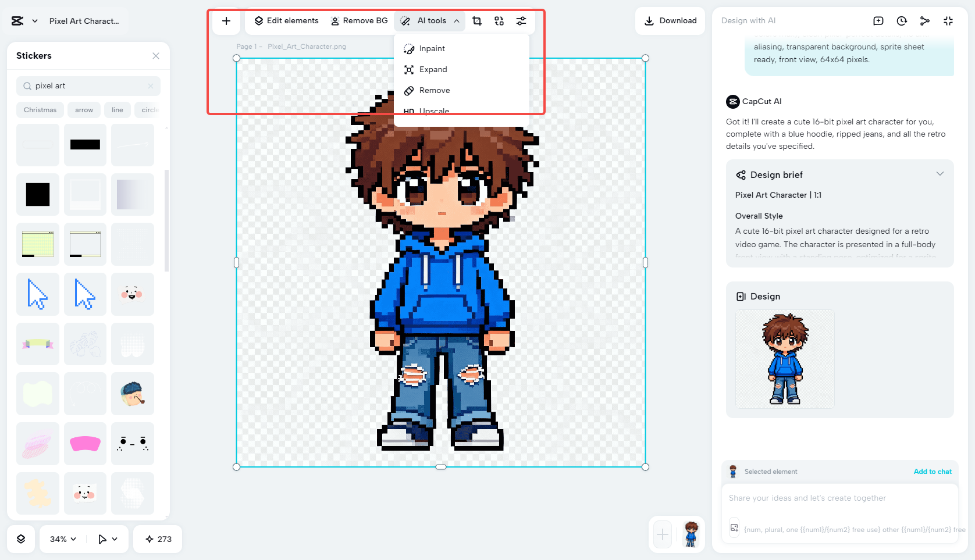The image size is (975, 560).
Task: Select the Crop tool
Action: 477,21
